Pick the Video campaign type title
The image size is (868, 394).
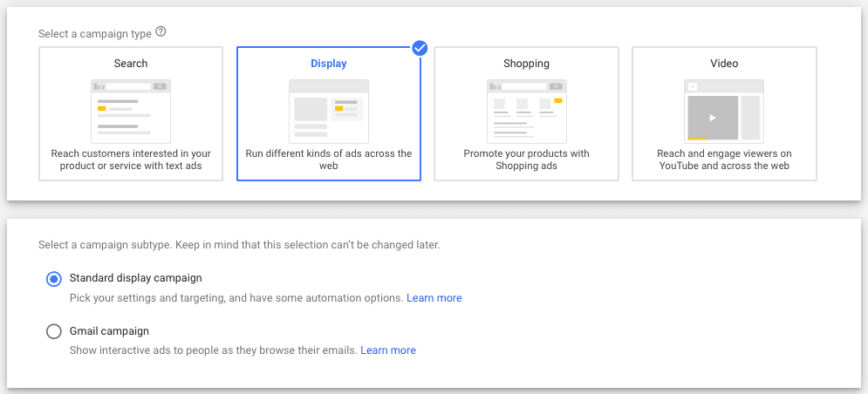tap(724, 64)
